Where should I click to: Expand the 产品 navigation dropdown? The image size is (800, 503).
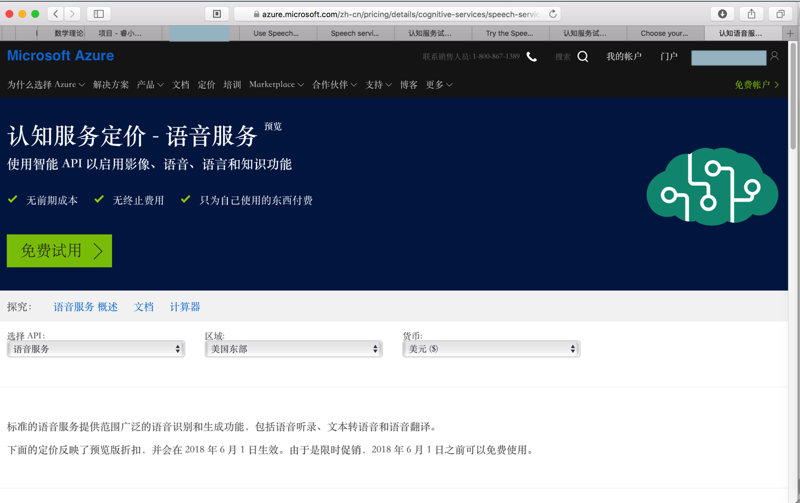click(150, 85)
